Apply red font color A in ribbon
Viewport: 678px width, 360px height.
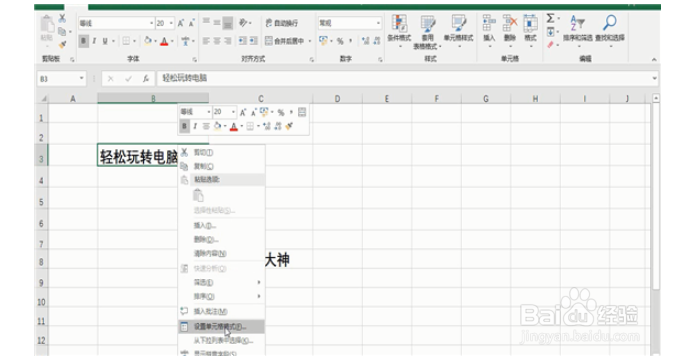(x=164, y=41)
